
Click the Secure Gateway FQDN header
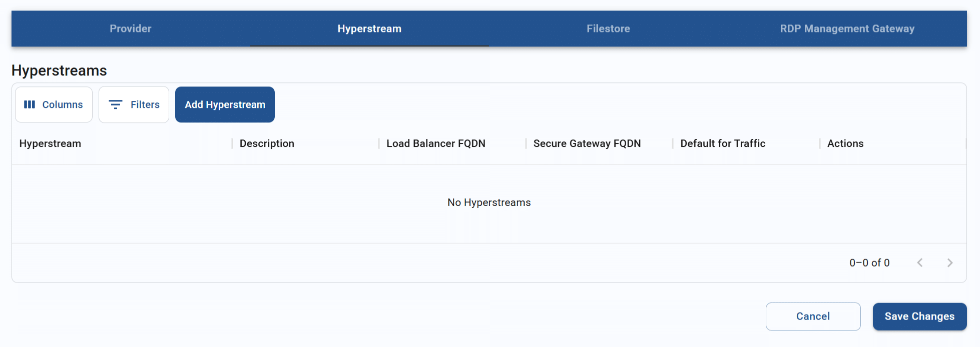[587, 143]
